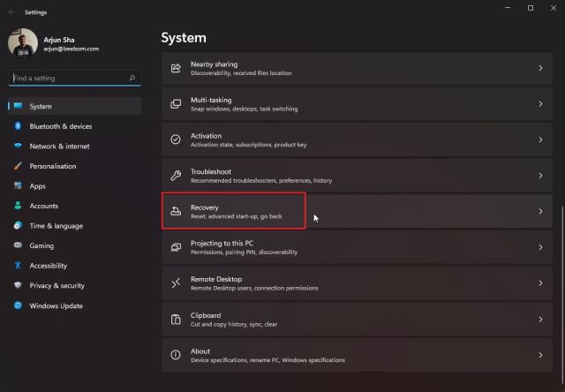Select System in the sidebar

[x=74, y=106]
